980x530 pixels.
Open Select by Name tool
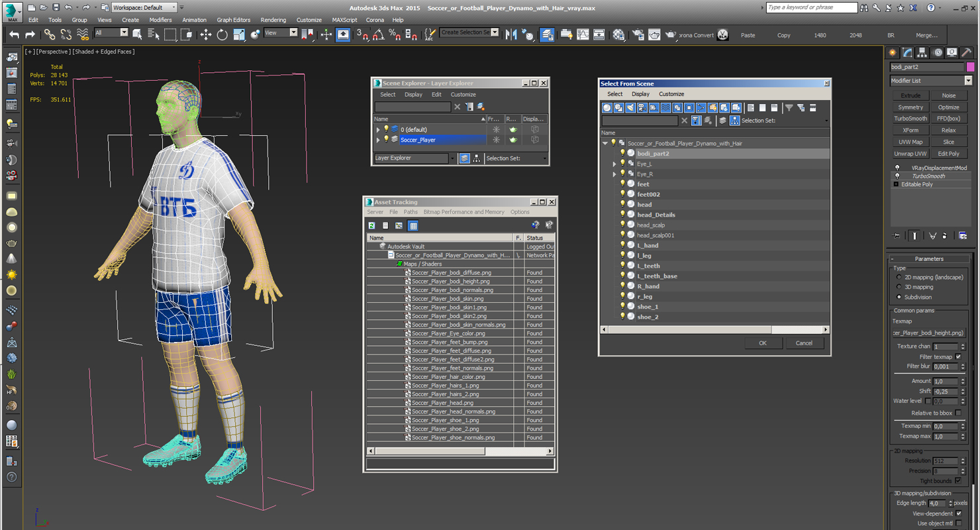tap(154, 34)
